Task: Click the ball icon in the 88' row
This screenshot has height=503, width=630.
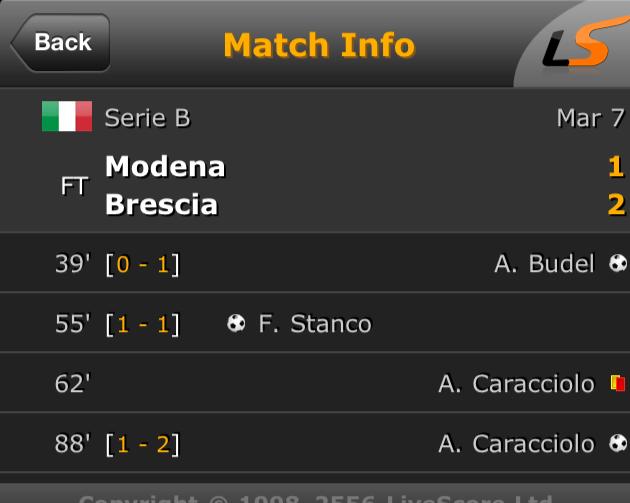Action: (x=617, y=443)
